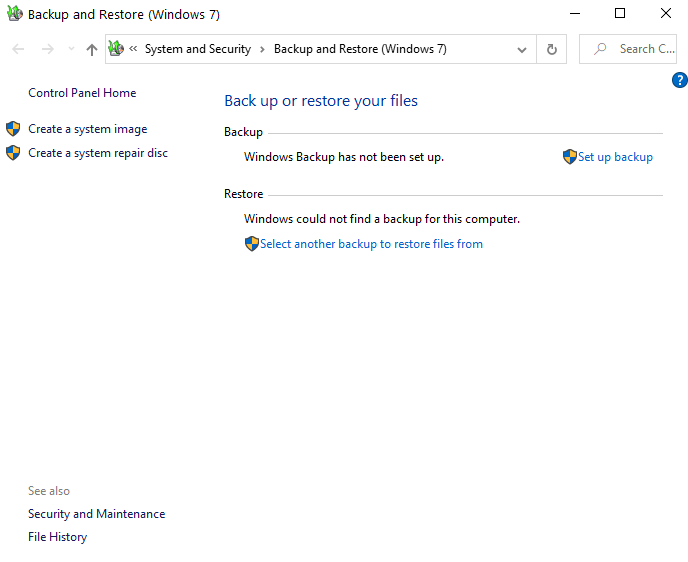The height and width of the screenshot is (562, 688).
Task: Refresh the Backup and Restore page
Action: [551, 49]
